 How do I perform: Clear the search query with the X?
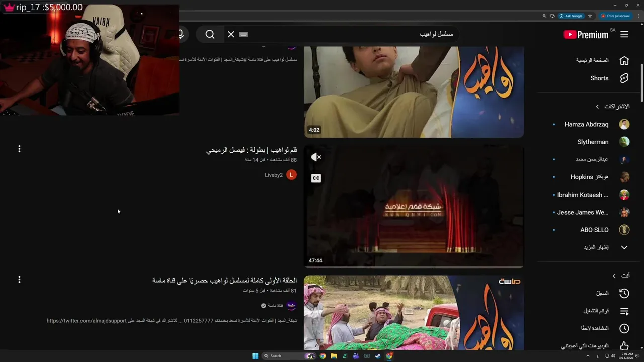231,34
